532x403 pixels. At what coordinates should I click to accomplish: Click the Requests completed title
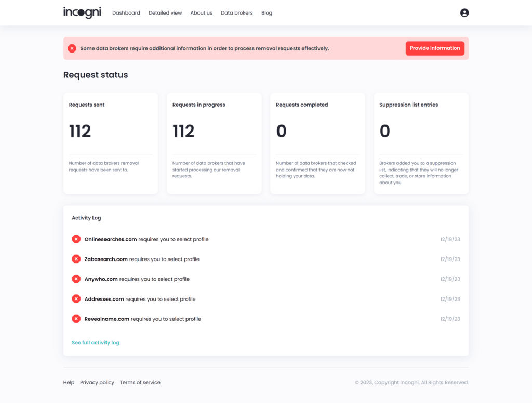(x=302, y=105)
